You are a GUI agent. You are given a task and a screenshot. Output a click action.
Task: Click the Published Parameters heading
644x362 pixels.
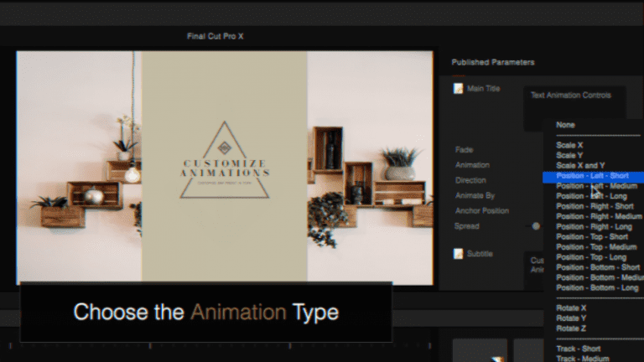coord(493,62)
